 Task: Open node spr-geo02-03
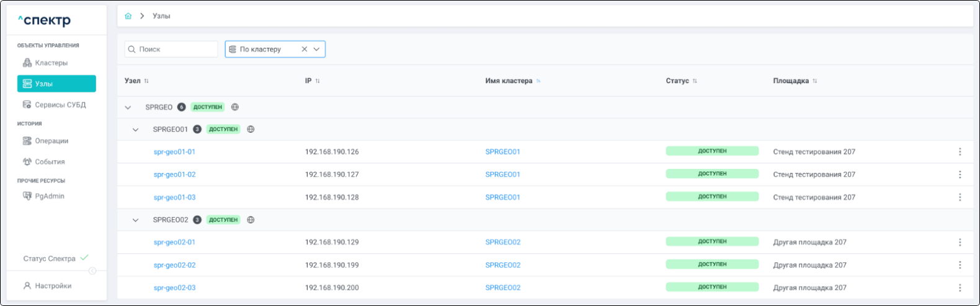(174, 288)
